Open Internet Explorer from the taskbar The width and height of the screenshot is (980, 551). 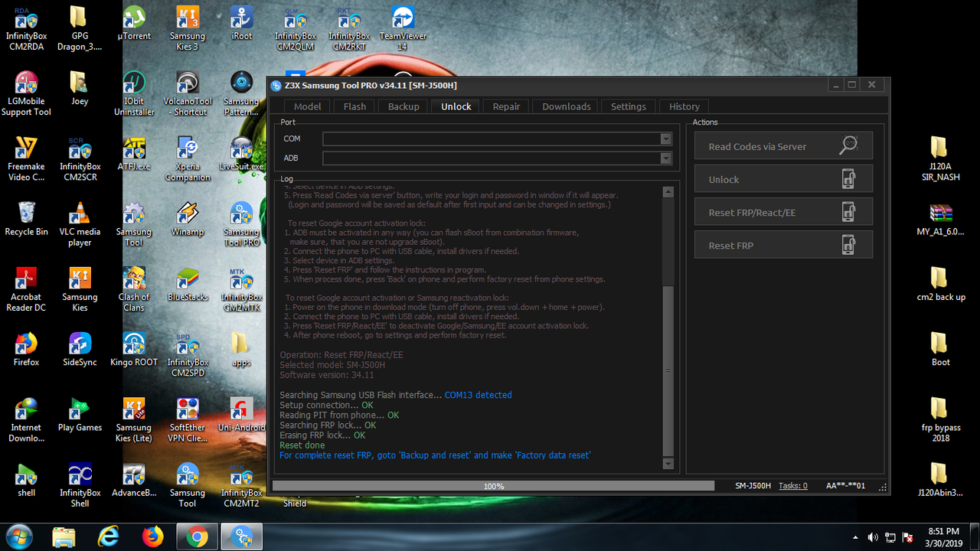tap(109, 536)
